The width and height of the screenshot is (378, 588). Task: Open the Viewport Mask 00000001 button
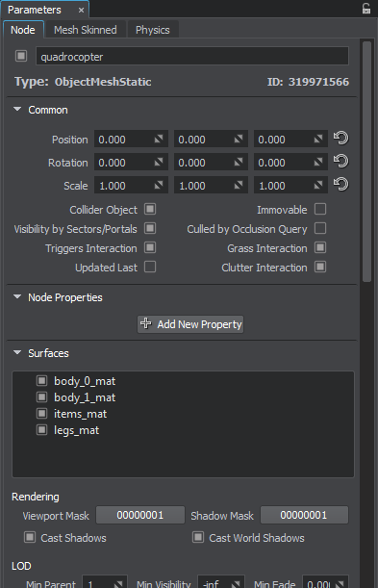tap(140, 515)
